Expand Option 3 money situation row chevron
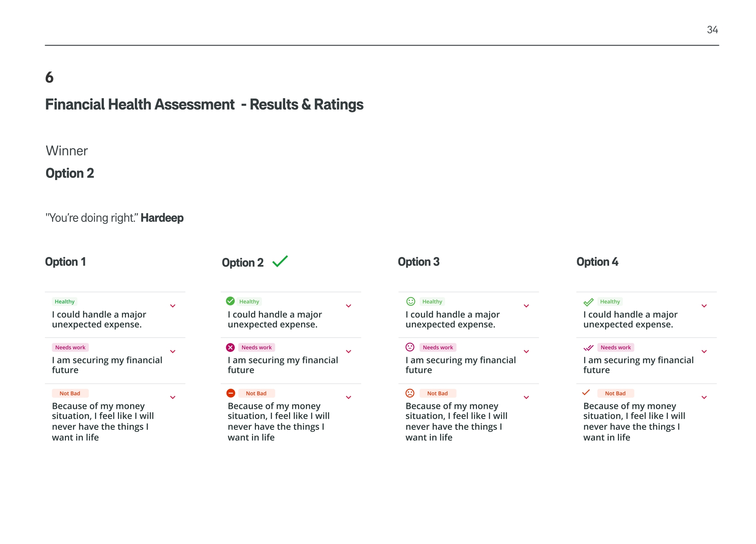This screenshot has height=544, width=756. click(526, 397)
